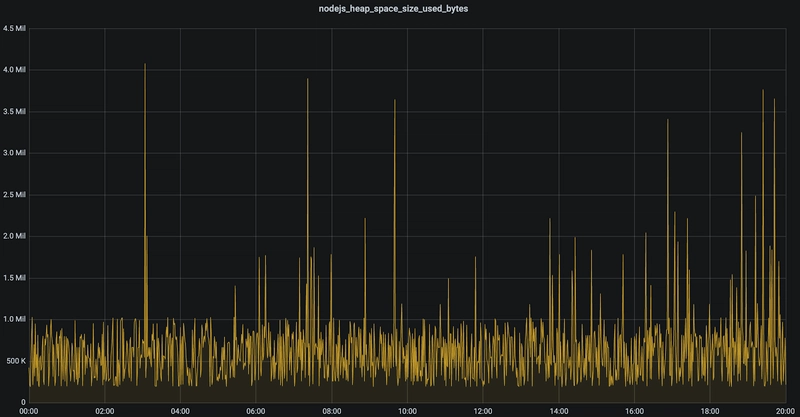
Task: Click the spike peak just before 17:00
Action: click(667, 120)
